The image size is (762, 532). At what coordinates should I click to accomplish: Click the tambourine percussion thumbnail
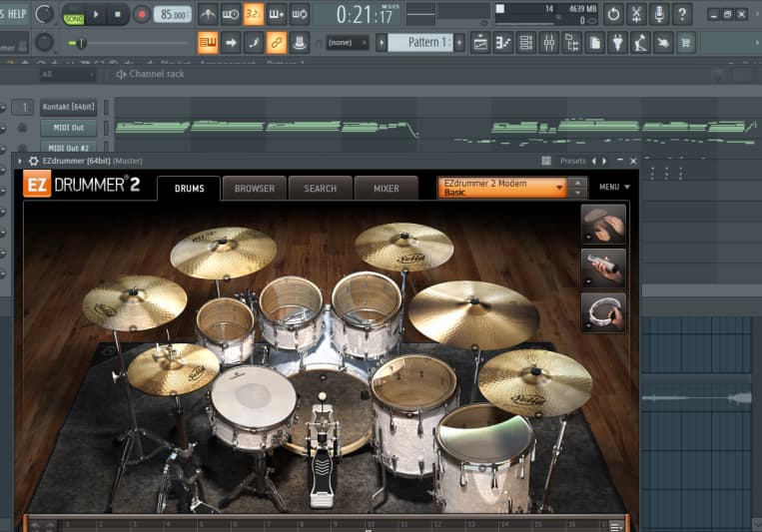(x=603, y=312)
